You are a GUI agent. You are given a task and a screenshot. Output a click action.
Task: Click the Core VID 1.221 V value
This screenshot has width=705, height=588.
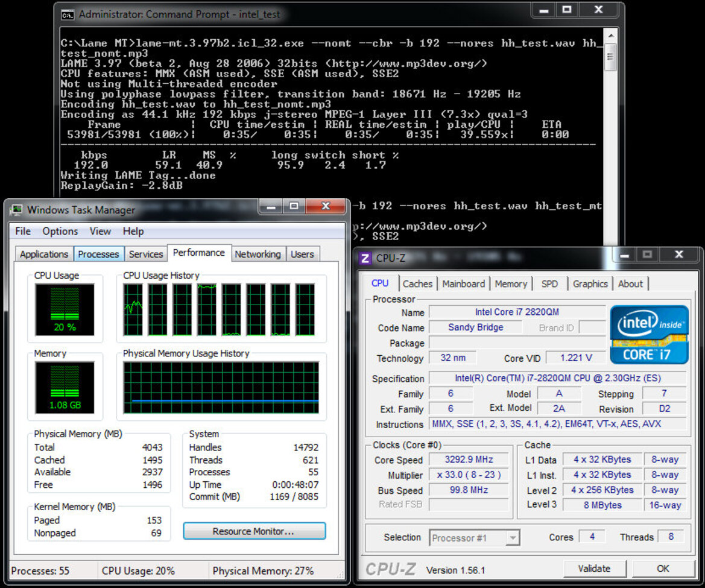point(576,358)
